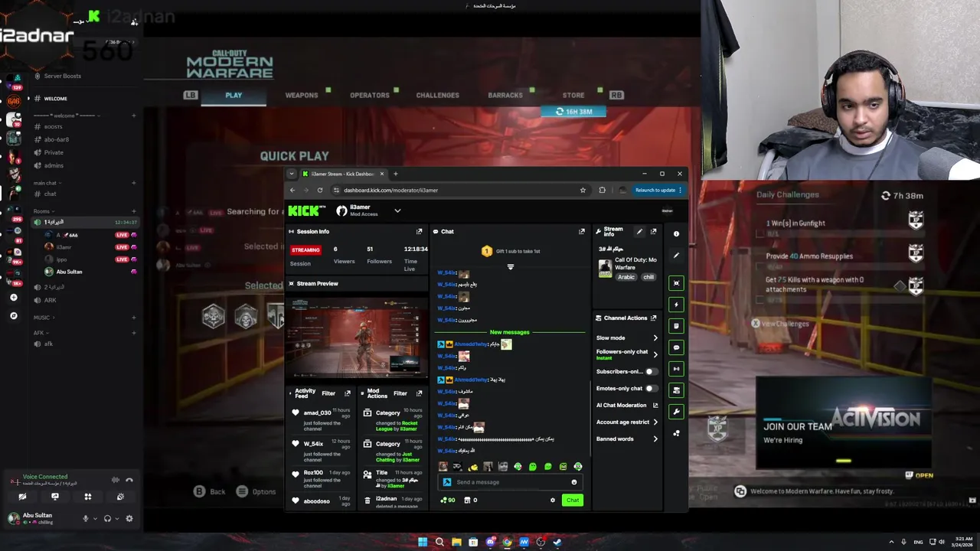Open new browser tab with plus button
Image resolution: width=980 pixels, height=551 pixels.
395,174
